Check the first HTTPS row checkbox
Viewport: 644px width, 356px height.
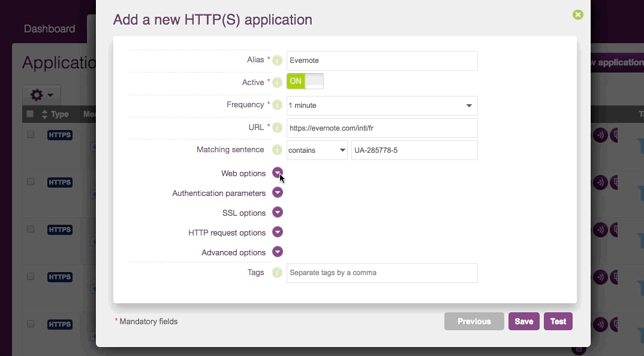point(31,135)
